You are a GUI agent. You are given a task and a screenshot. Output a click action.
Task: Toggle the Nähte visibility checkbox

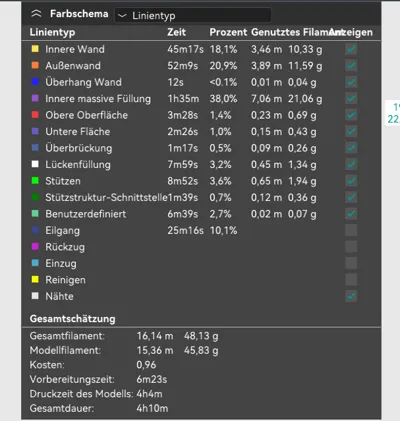pos(351,296)
